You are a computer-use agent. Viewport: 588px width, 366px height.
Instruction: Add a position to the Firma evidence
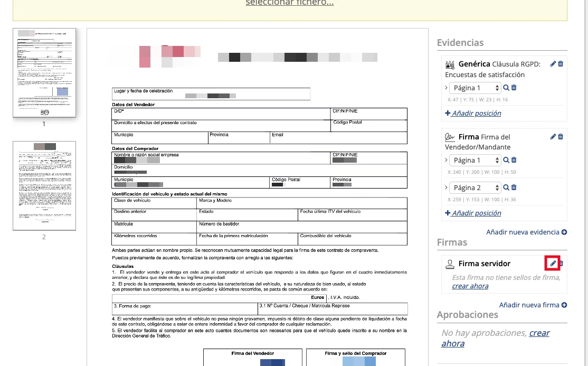coord(473,213)
